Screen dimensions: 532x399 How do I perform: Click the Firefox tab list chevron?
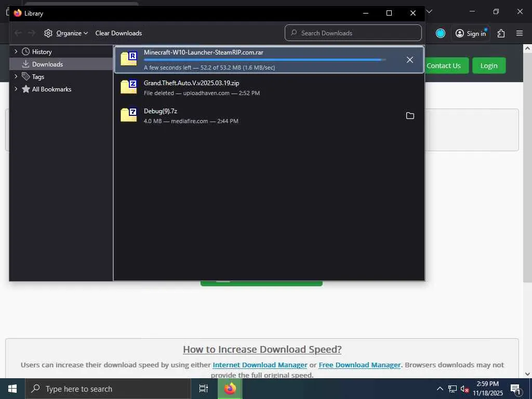(x=430, y=11)
